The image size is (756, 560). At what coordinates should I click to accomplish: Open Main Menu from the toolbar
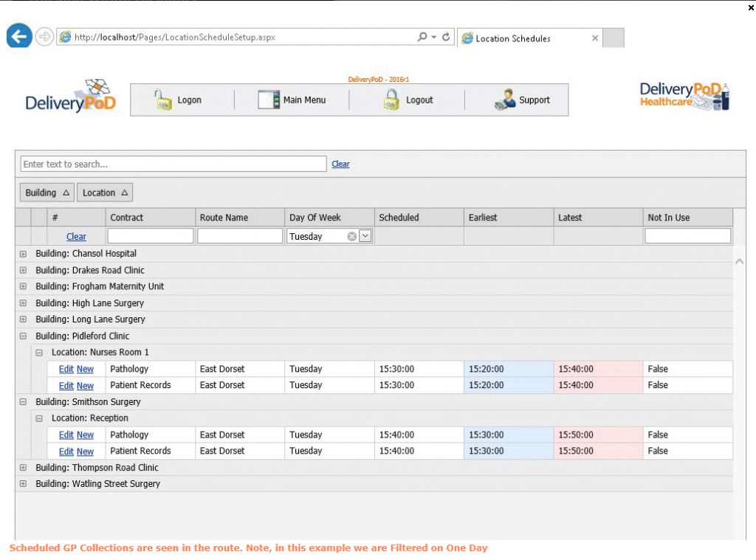(x=292, y=100)
